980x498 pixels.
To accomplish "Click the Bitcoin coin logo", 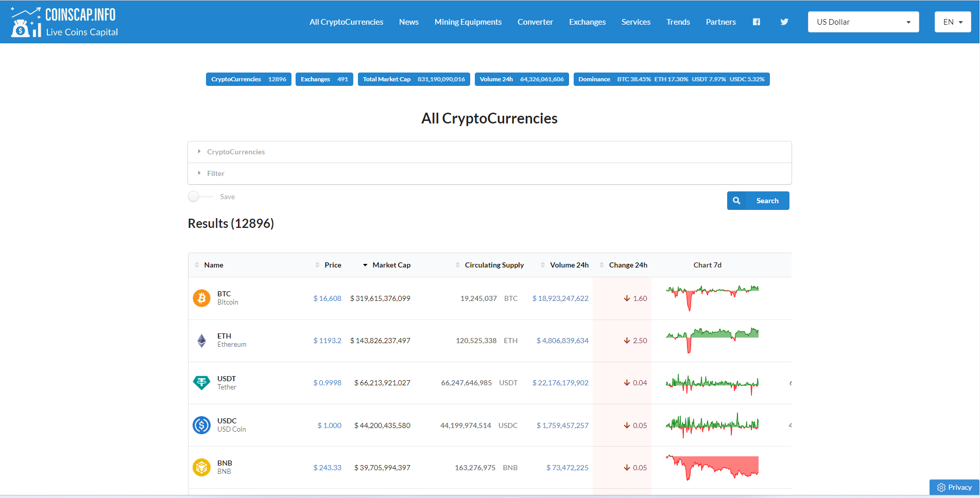I will click(201, 298).
